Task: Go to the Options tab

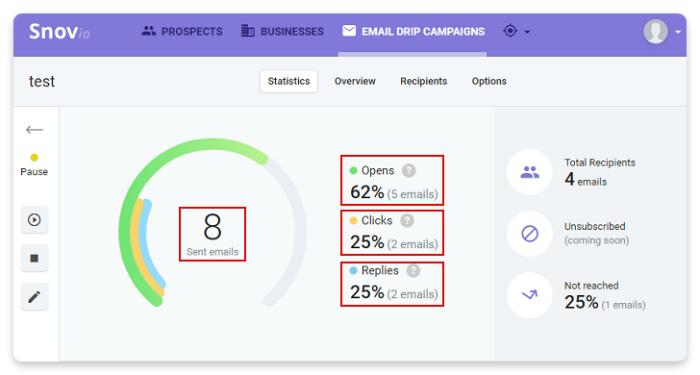Action: [x=489, y=81]
